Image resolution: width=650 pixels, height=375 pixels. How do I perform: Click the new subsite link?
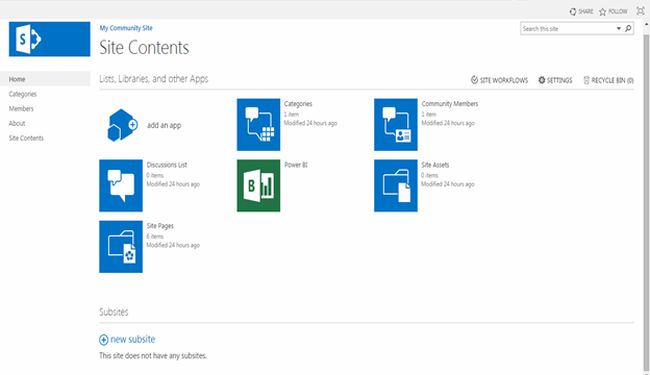point(133,339)
